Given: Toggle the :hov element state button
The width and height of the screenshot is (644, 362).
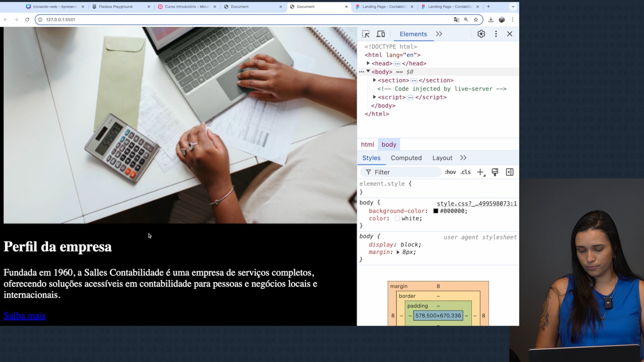Looking at the screenshot, I should 450,172.
